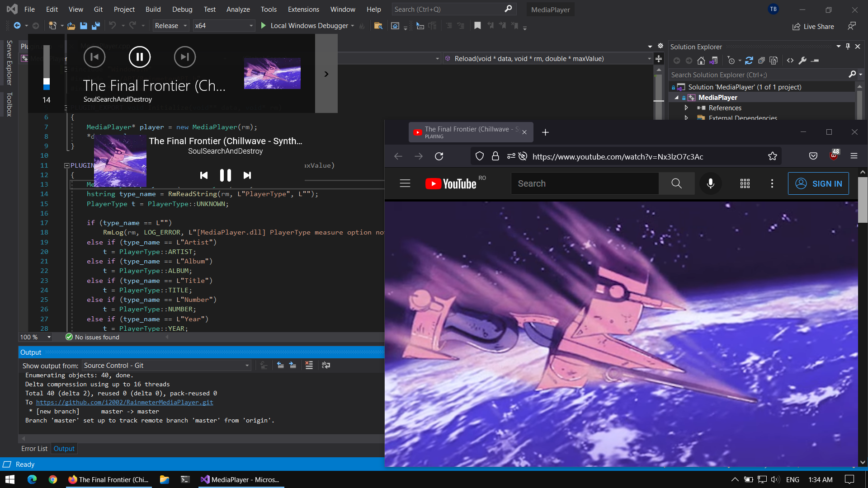
Task: Toggle word wrap in Output panel
Action: point(325,365)
